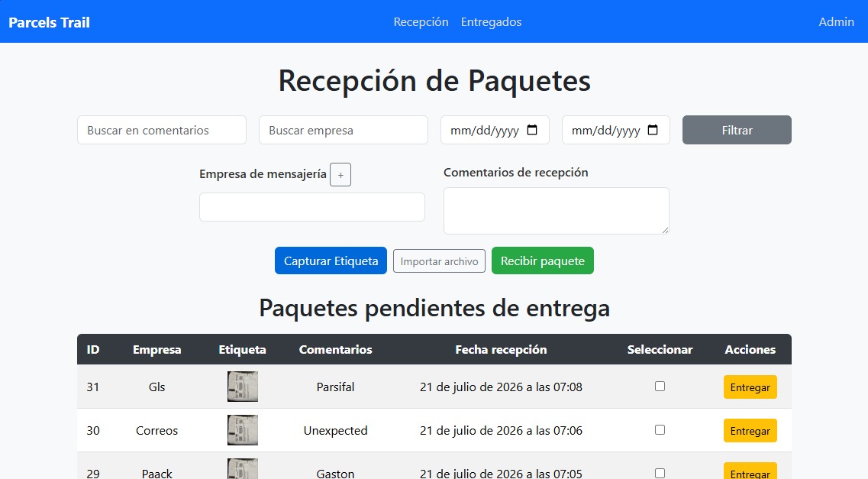The image size is (868, 479).
Task: Add new courier company with plus button
Action: [x=340, y=175]
